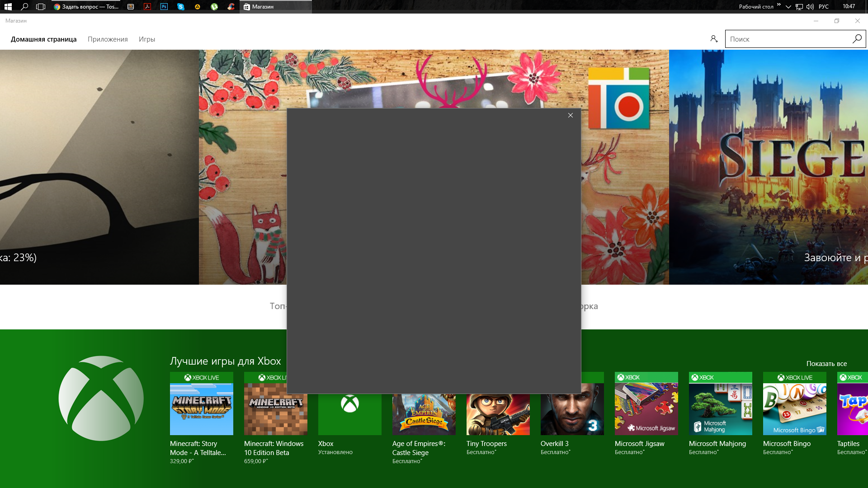Open Sublime Text from the taskbar
The image size is (868, 488).
point(131,7)
